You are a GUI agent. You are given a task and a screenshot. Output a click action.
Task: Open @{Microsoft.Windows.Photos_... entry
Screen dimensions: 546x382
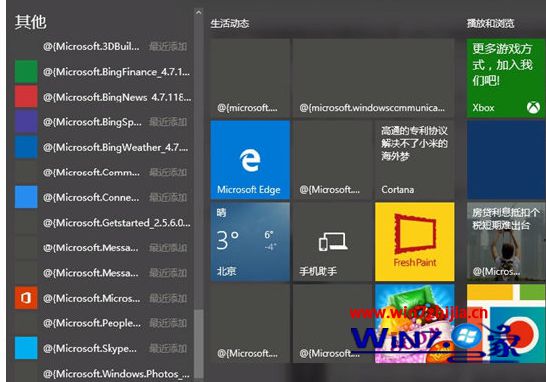(103, 374)
